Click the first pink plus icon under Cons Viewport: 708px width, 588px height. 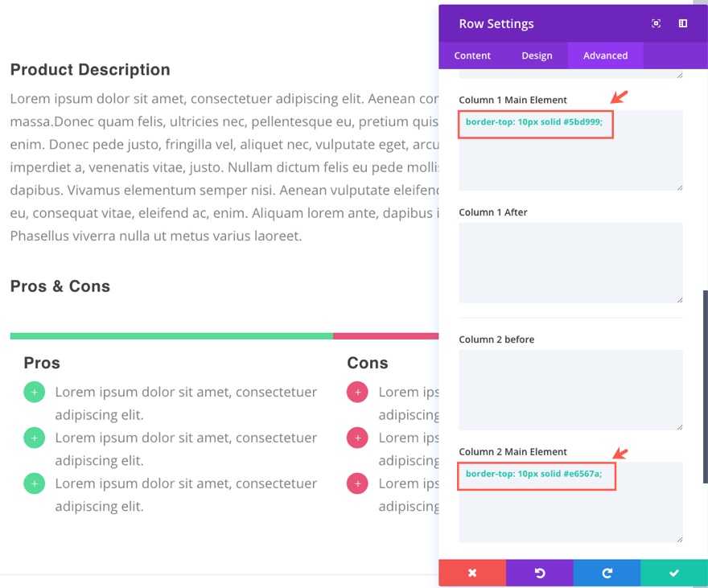357,393
